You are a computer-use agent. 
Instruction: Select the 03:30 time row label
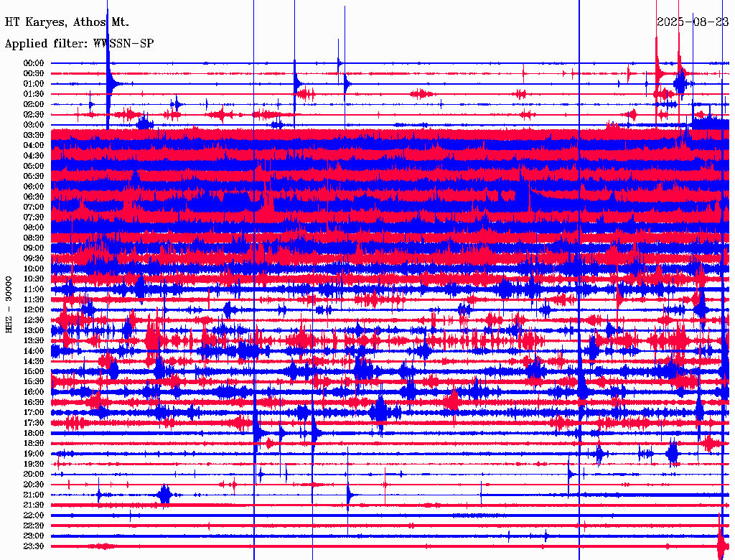click(x=34, y=135)
